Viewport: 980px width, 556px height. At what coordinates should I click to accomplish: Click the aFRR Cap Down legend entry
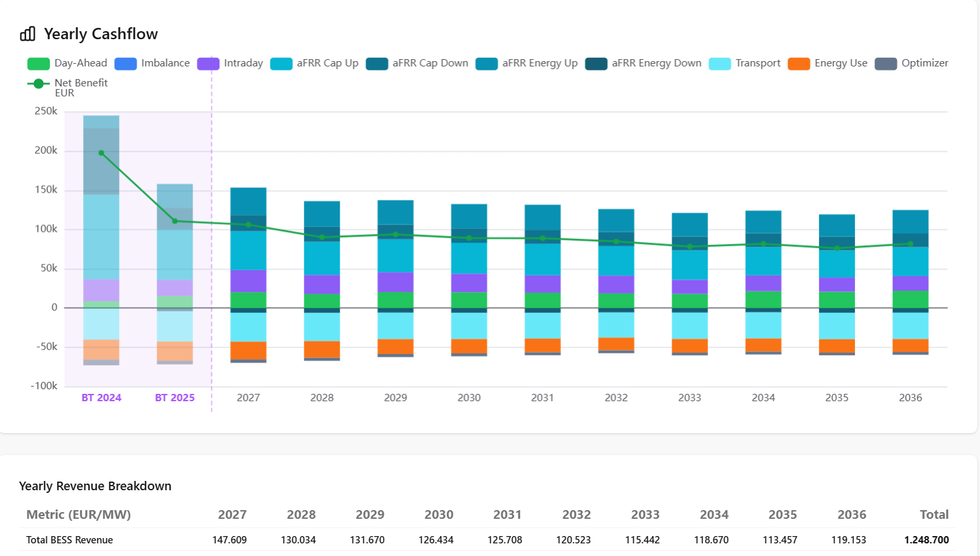[x=418, y=63]
